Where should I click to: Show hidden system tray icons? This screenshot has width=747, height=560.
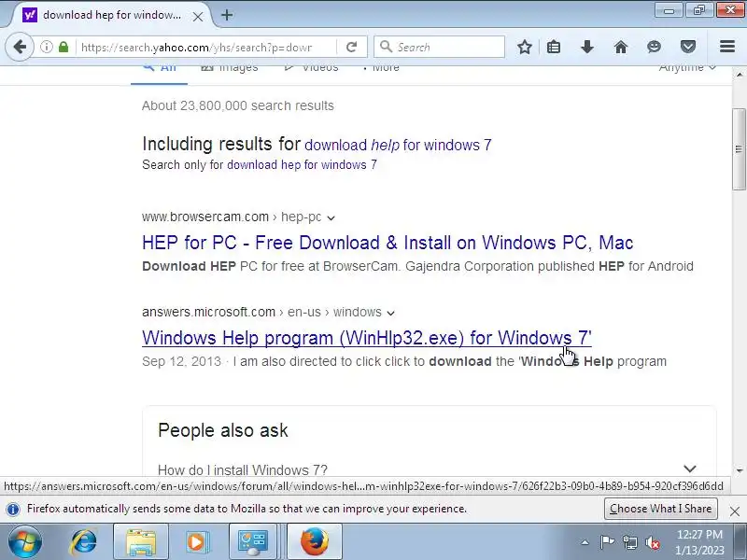585,542
